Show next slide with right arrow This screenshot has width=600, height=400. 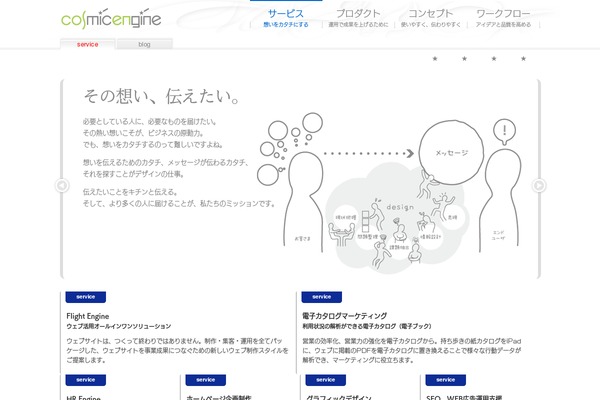click(x=539, y=186)
